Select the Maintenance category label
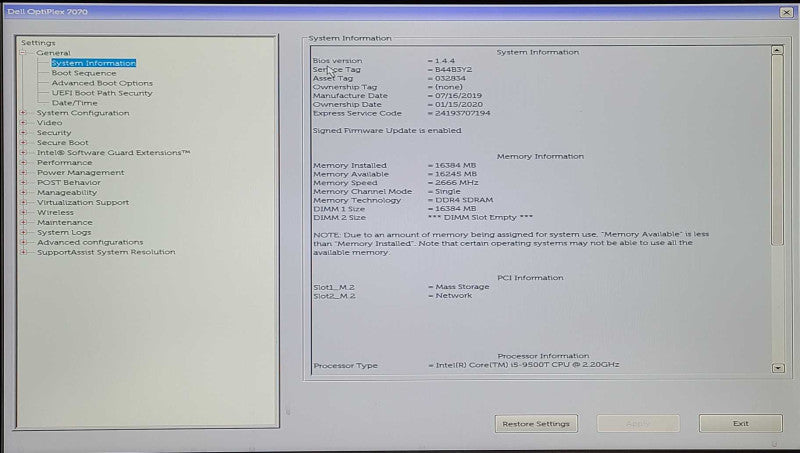This screenshot has height=453, width=800. click(64, 222)
